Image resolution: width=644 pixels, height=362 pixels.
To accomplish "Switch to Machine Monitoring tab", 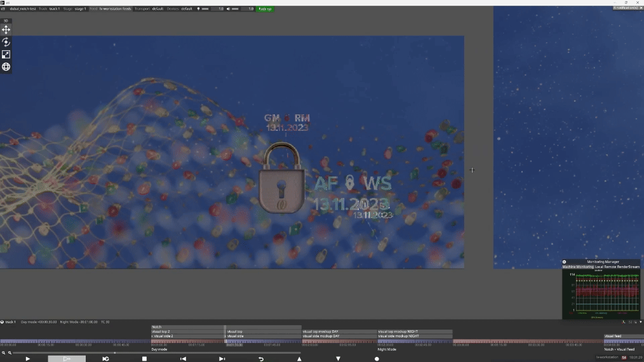I will 578,267.
